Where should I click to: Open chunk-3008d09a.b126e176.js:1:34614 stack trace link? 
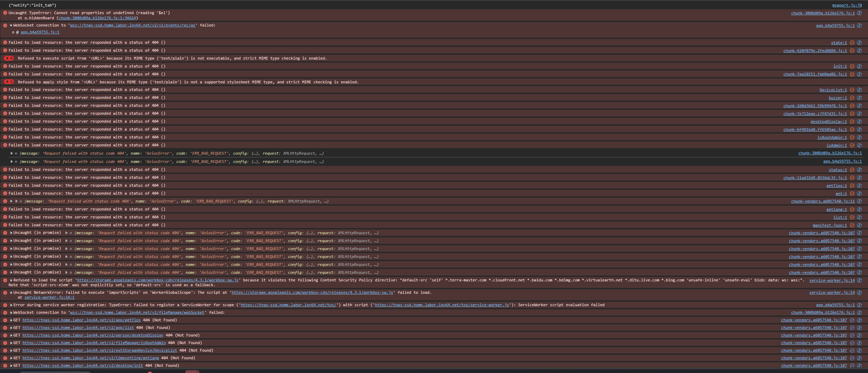click(97, 18)
